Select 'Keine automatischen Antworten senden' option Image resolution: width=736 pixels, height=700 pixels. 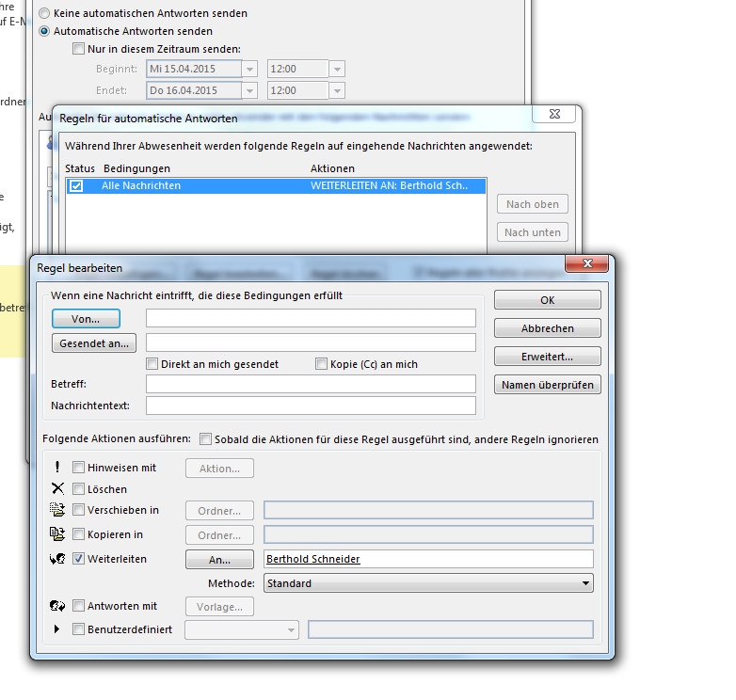point(45,14)
